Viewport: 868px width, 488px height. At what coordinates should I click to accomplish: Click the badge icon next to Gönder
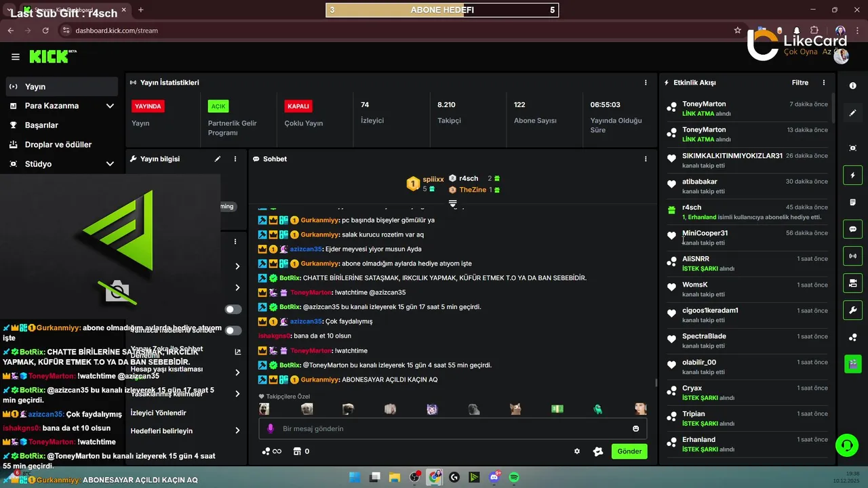[x=597, y=451]
